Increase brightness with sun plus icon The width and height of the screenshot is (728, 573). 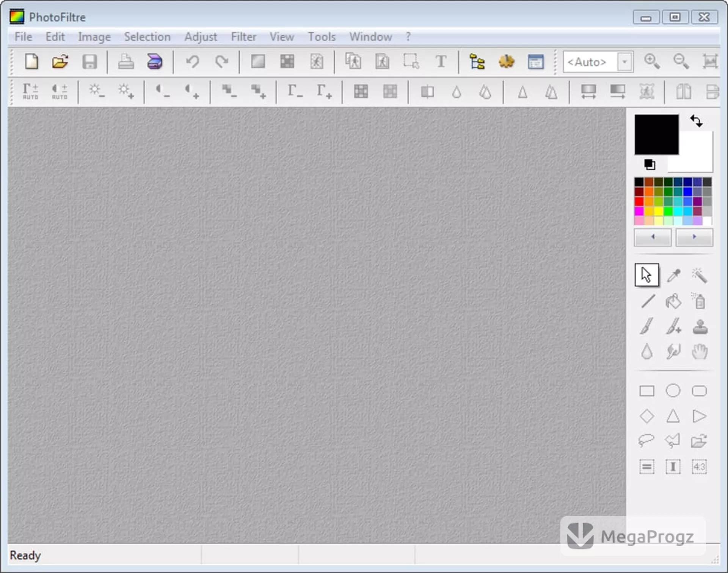[x=126, y=91]
